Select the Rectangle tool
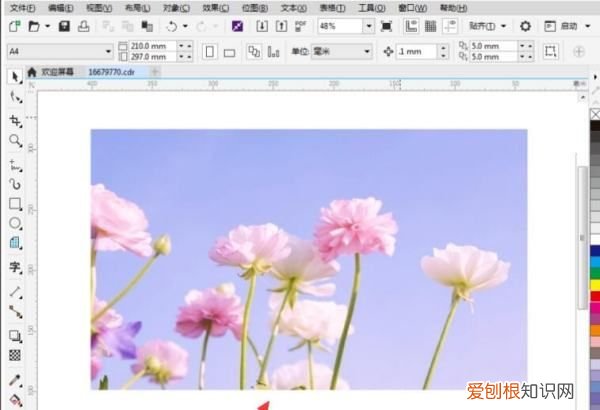Image resolution: width=600 pixels, height=410 pixels. (x=15, y=204)
